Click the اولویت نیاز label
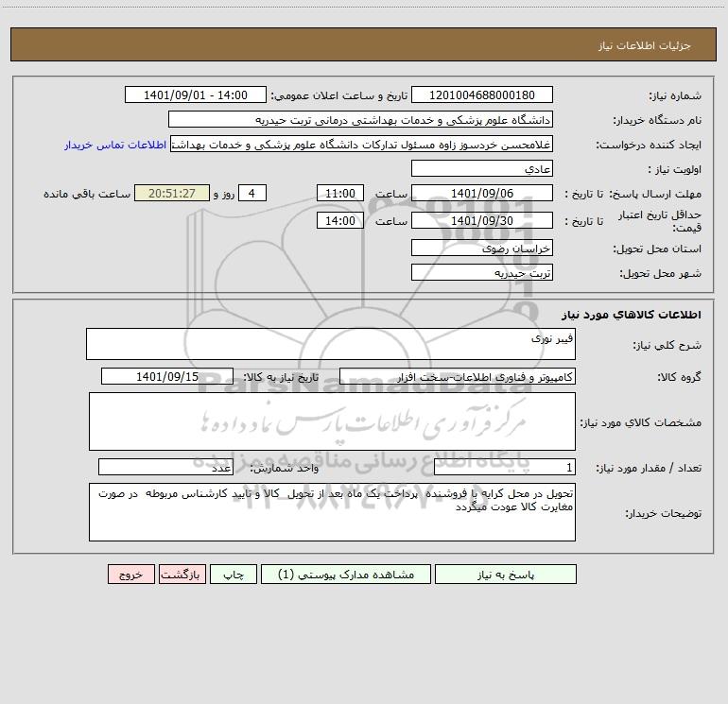The height and width of the screenshot is (704, 728). coord(675,169)
